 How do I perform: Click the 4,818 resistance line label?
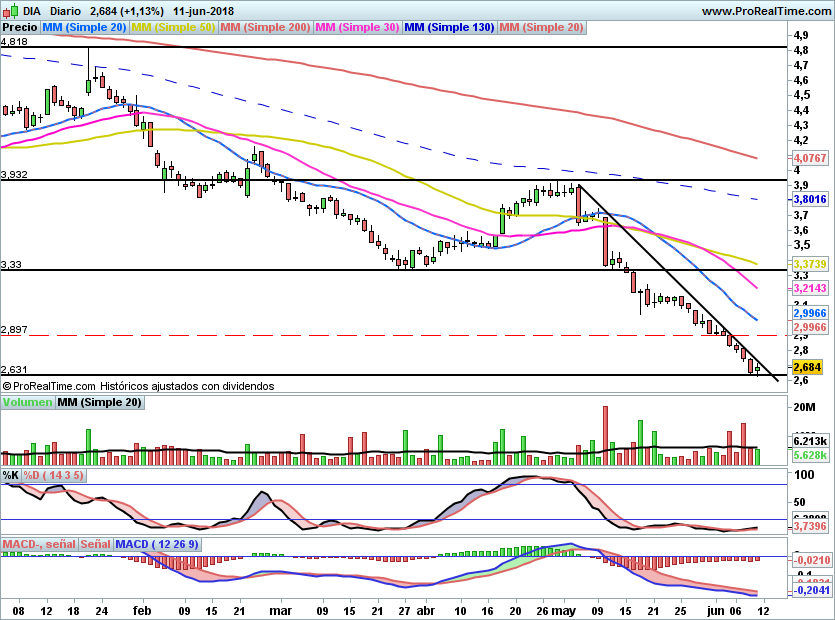click(x=14, y=42)
